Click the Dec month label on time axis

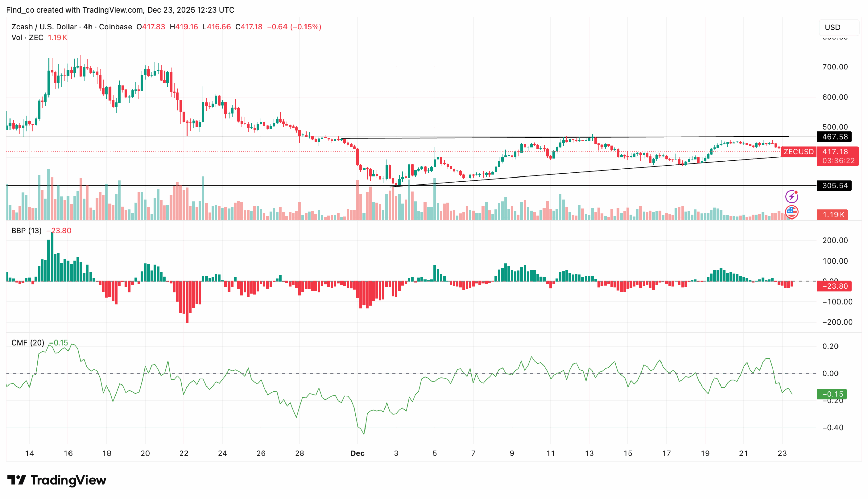tap(357, 453)
